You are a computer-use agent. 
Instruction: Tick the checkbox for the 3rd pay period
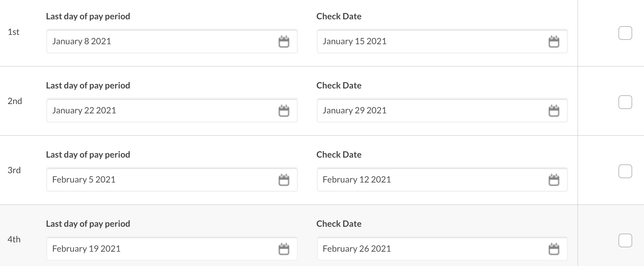coord(625,171)
